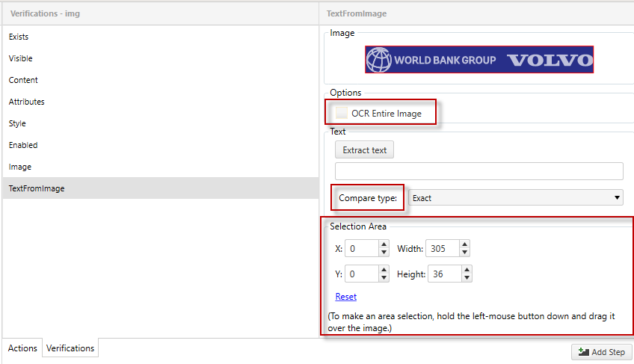The height and width of the screenshot is (364, 634).
Task: Decrease the Height with down arrow
Action: pos(467,278)
